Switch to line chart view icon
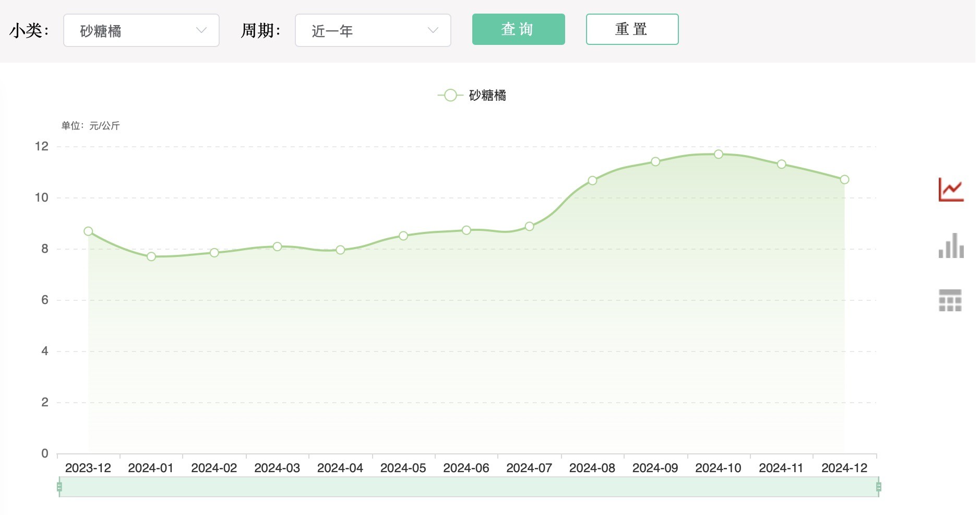The height and width of the screenshot is (515, 980). point(950,190)
